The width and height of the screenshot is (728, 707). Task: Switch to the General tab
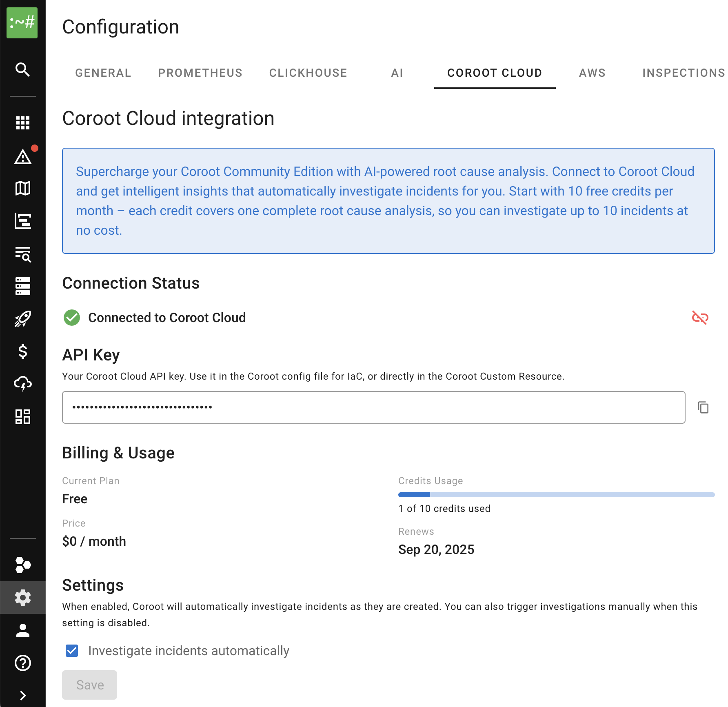point(103,73)
